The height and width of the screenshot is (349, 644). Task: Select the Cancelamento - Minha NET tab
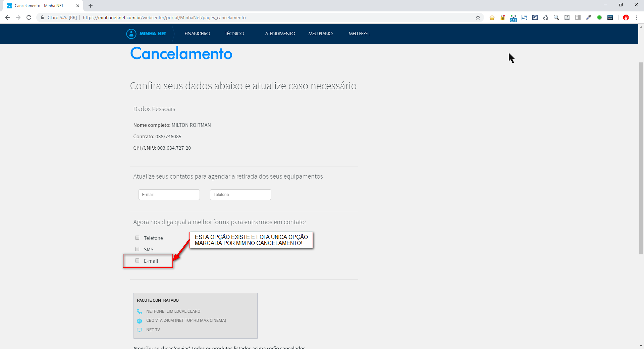[43, 6]
